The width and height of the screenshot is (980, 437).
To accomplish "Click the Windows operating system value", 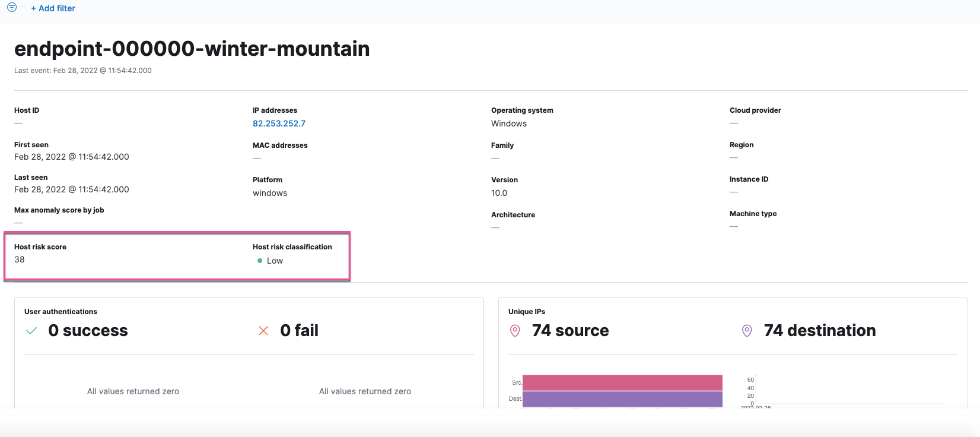I will [508, 123].
